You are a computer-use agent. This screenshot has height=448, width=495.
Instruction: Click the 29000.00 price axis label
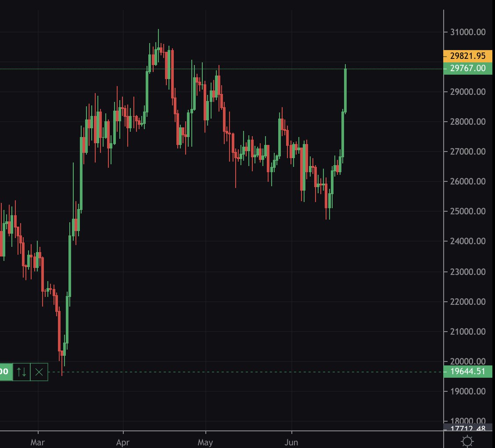tap(467, 92)
